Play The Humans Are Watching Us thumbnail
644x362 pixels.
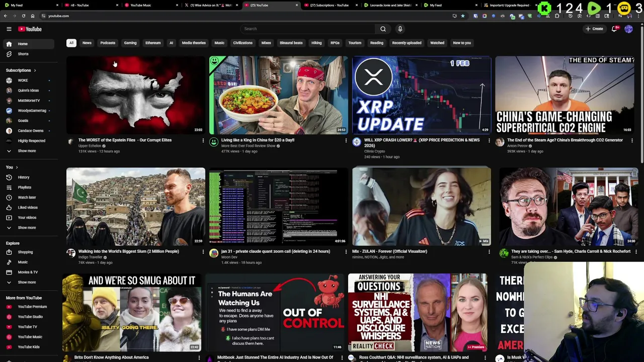click(x=275, y=312)
